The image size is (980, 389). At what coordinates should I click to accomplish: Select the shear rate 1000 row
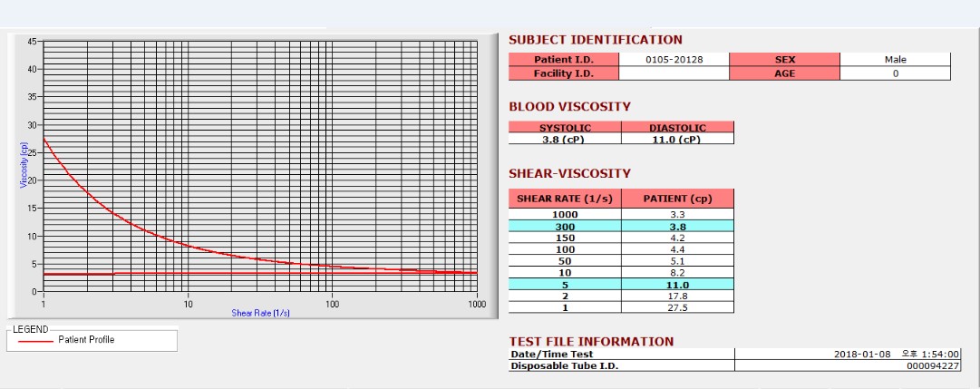coord(621,214)
